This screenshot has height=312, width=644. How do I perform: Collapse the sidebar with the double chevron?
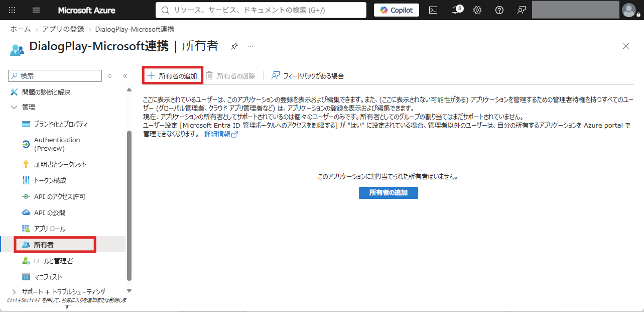125,76
